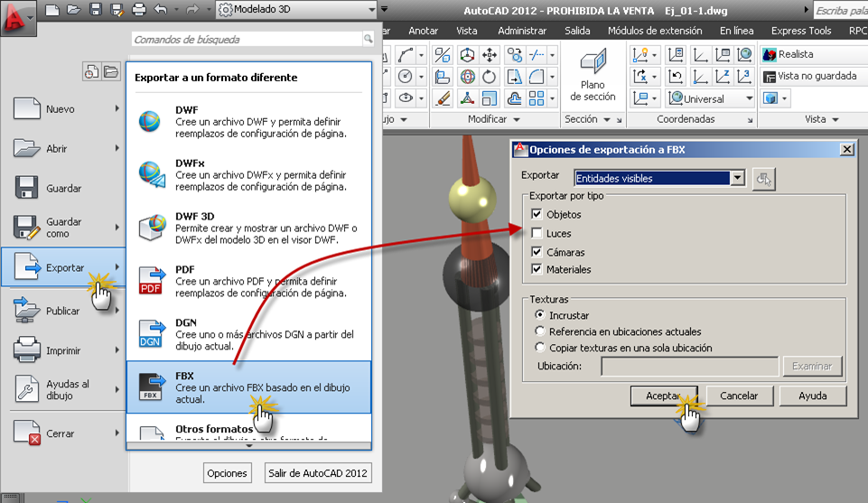Screen dimensions: 868x503
Task: Open the AutoCAD application menu button
Action: coord(18,18)
